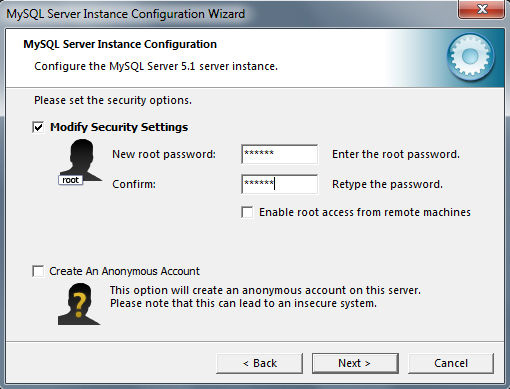Click the small 'root' badge label

pyautogui.click(x=70, y=180)
